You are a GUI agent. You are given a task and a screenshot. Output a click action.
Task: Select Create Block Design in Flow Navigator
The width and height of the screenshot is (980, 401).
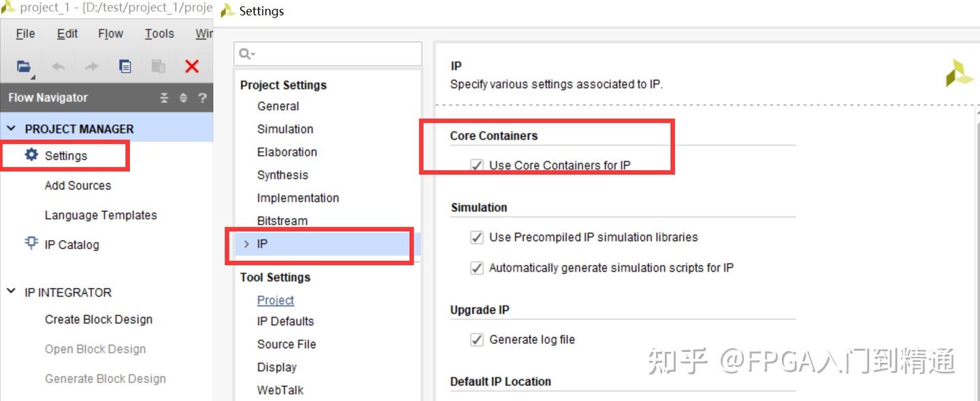tap(98, 319)
